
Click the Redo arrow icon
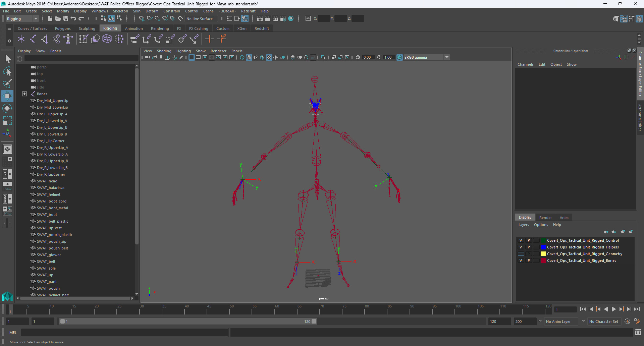click(x=81, y=19)
